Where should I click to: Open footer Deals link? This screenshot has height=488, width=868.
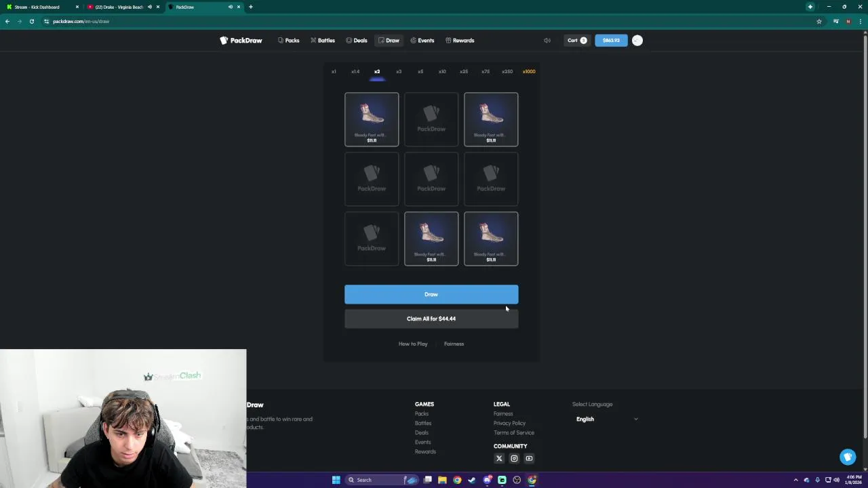[x=422, y=432]
